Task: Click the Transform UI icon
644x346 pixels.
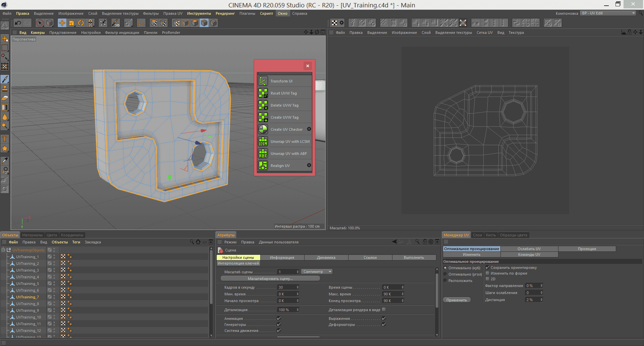Action: point(263,81)
